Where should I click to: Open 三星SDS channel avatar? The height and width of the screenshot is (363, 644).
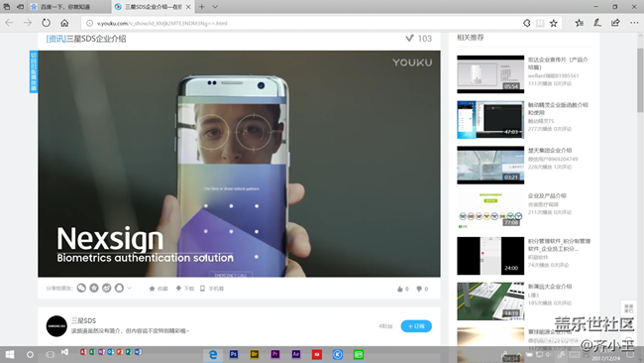coord(56,326)
